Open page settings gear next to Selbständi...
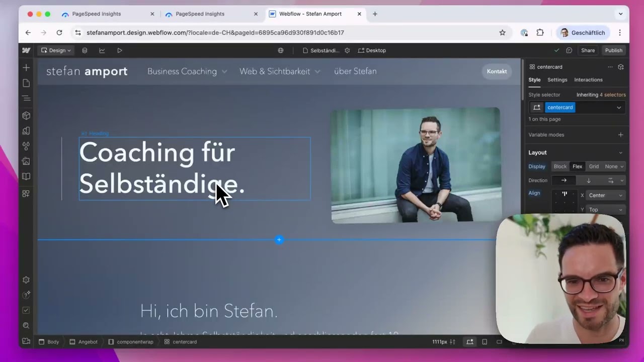 coord(347,50)
